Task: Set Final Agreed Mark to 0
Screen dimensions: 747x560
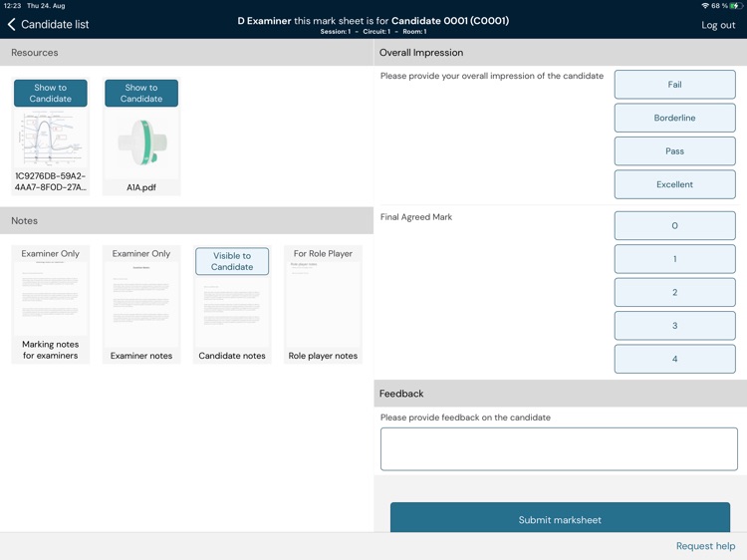Action: [x=674, y=226]
